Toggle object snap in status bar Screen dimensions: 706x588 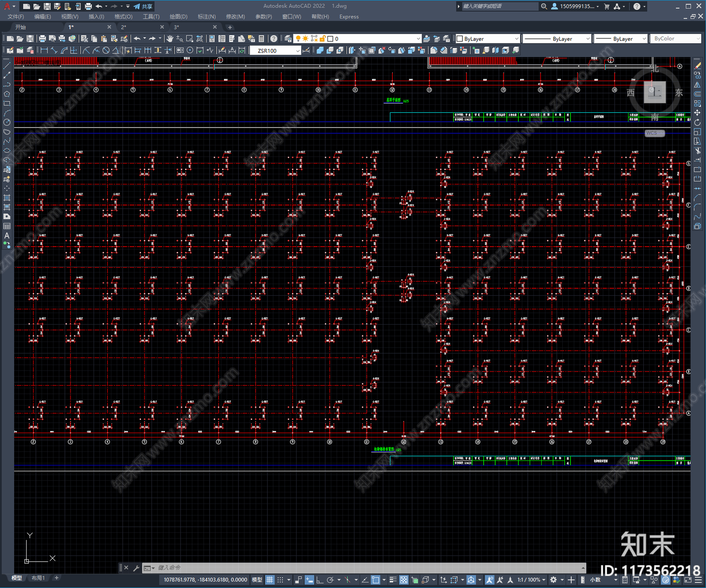pyautogui.click(x=376, y=580)
